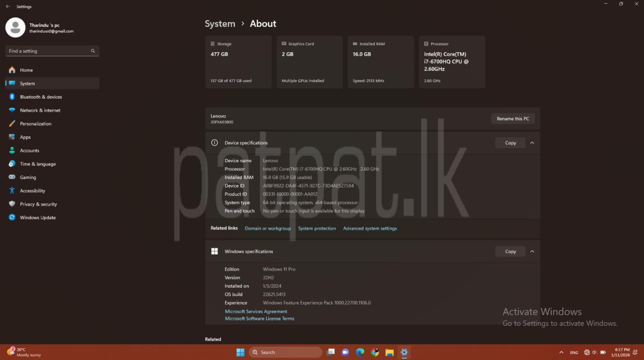This screenshot has height=360, width=644.
Task: Open Bluetooth & devices settings
Action: pos(41,97)
